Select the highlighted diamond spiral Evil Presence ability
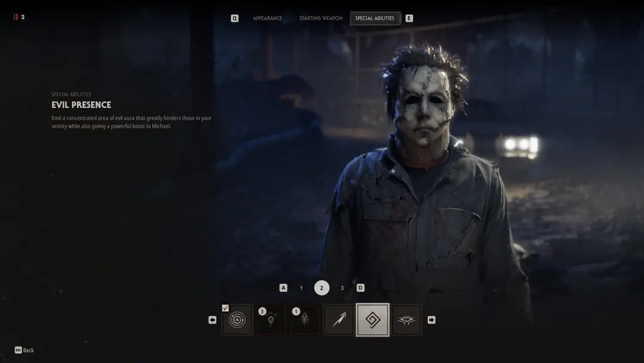The height and width of the screenshot is (363, 644). click(373, 320)
